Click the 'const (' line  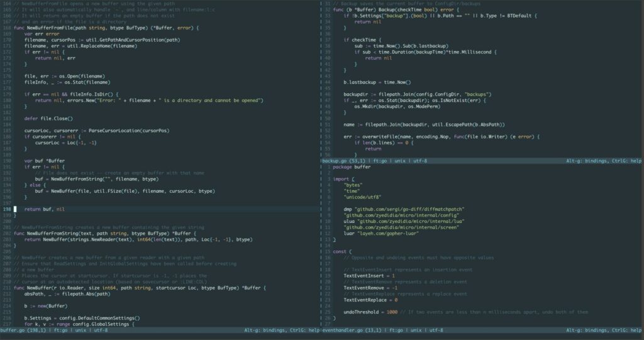click(342, 252)
